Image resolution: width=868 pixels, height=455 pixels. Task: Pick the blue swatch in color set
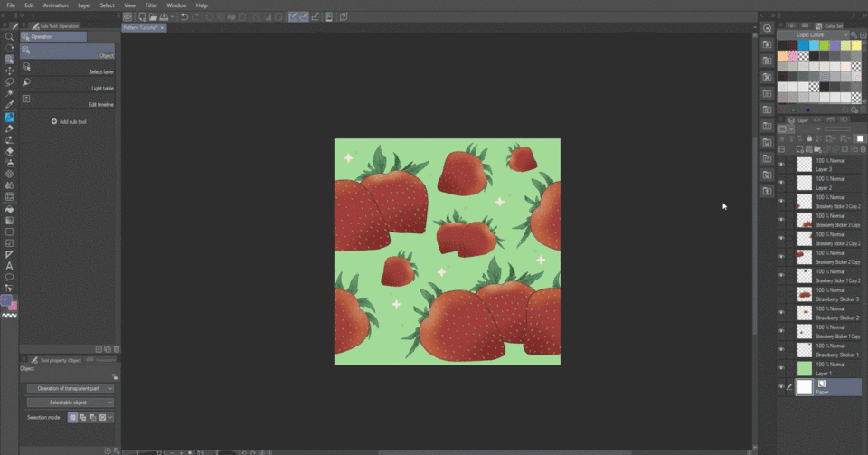(x=803, y=45)
